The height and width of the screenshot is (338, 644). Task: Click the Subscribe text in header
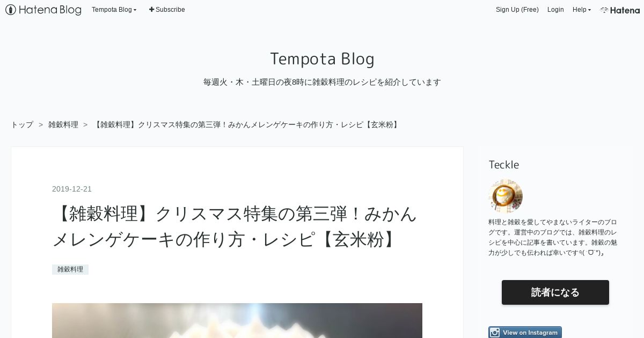click(170, 10)
